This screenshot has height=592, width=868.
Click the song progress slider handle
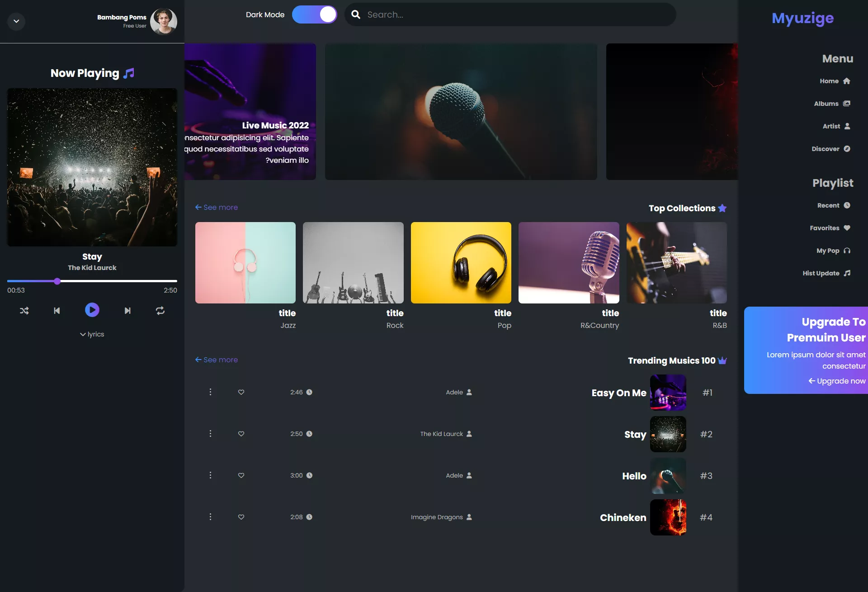pos(57,281)
